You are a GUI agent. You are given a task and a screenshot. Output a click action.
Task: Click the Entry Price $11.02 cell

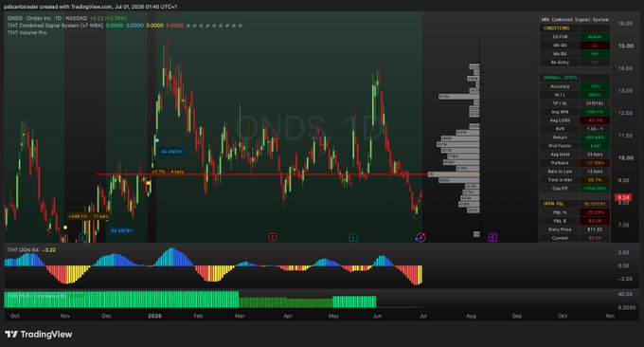pos(595,229)
